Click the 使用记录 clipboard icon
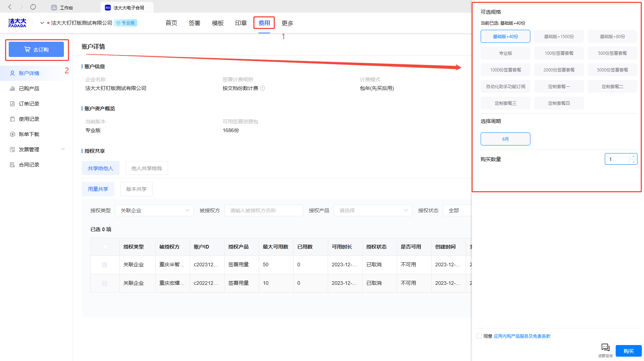The image size is (644, 361). [x=12, y=119]
